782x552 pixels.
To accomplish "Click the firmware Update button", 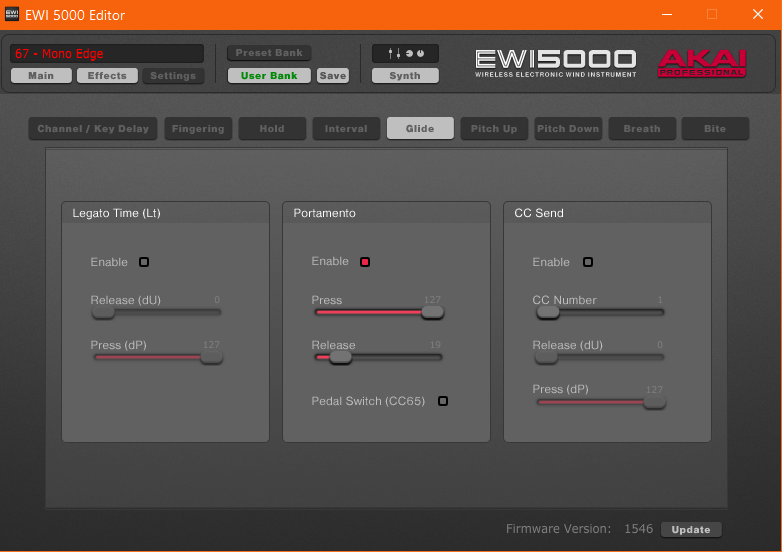I will point(691,530).
